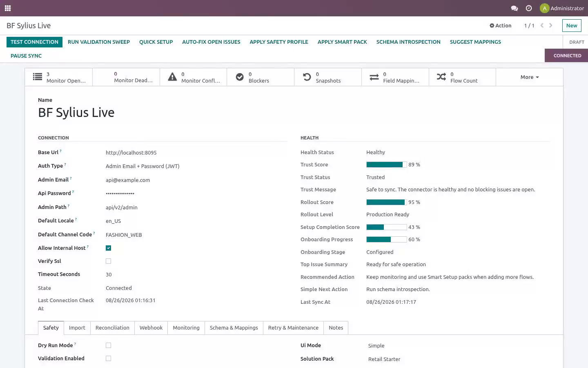Check the Dry Run Mode checkbox
The image size is (588, 368).
click(x=108, y=345)
